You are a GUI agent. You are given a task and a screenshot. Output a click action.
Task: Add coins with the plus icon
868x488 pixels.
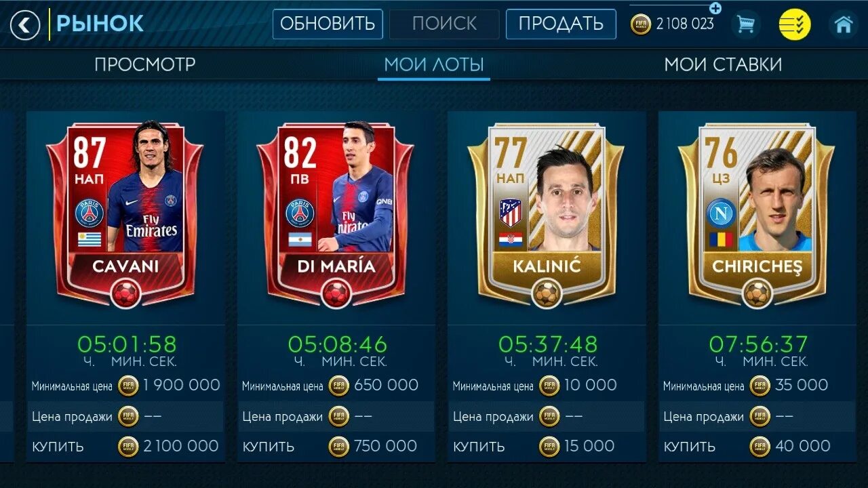tap(715, 8)
